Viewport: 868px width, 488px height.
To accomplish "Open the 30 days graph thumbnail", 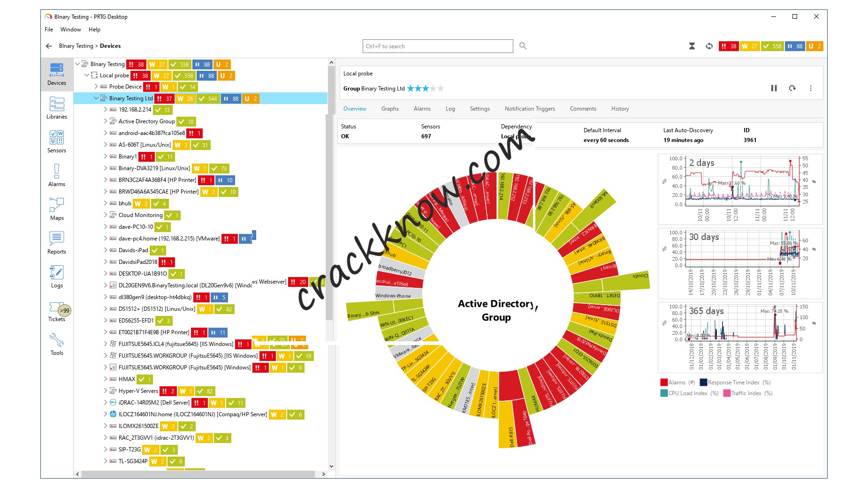I will tap(740, 263).
